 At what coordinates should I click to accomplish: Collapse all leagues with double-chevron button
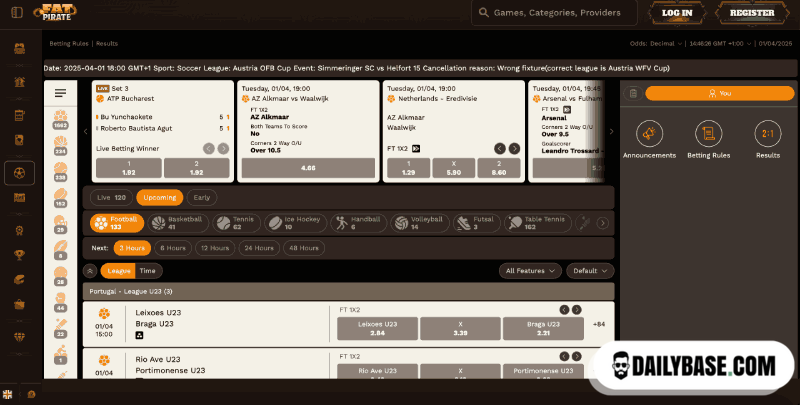tap(90, 271)
